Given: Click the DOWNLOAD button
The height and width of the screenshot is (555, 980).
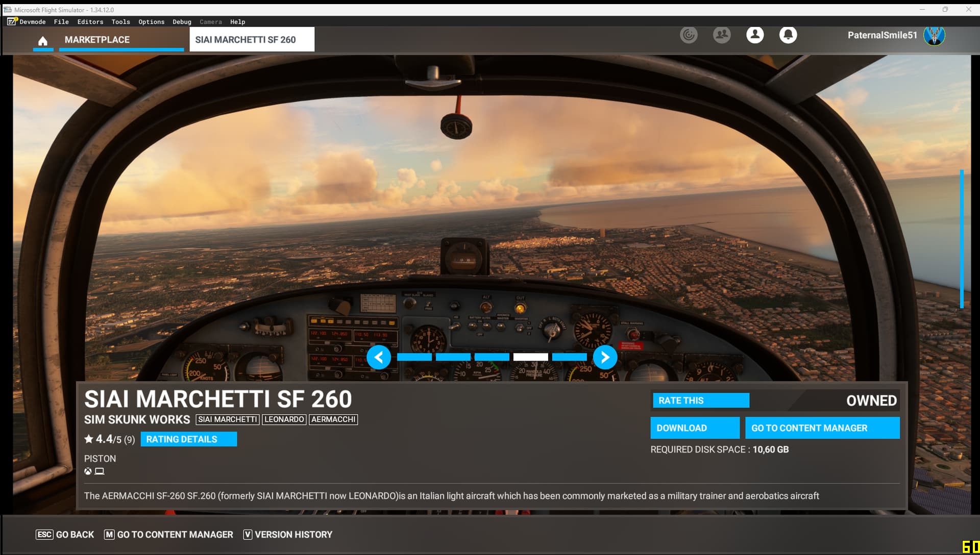Looking at the screenshot, I should [695, 427].
